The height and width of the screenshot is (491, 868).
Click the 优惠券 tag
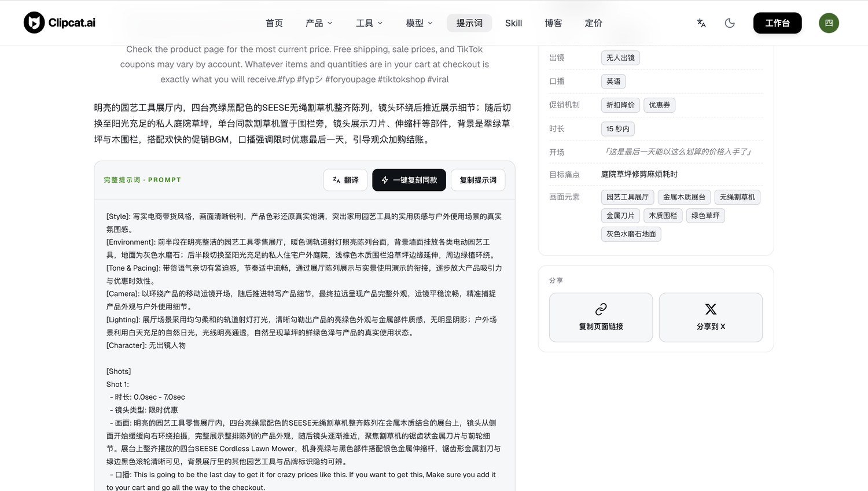(x=659, y=105)
